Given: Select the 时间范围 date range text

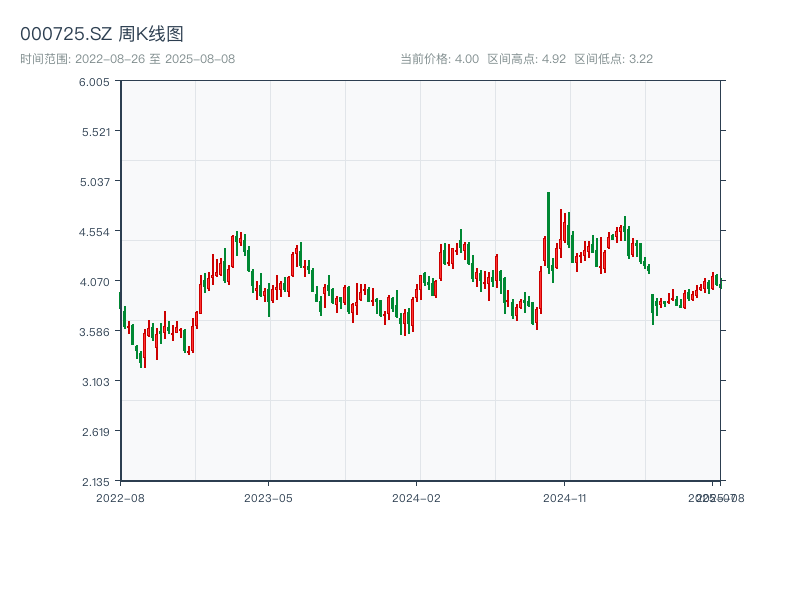Looking at the screenshot, I should click(127, 59).
